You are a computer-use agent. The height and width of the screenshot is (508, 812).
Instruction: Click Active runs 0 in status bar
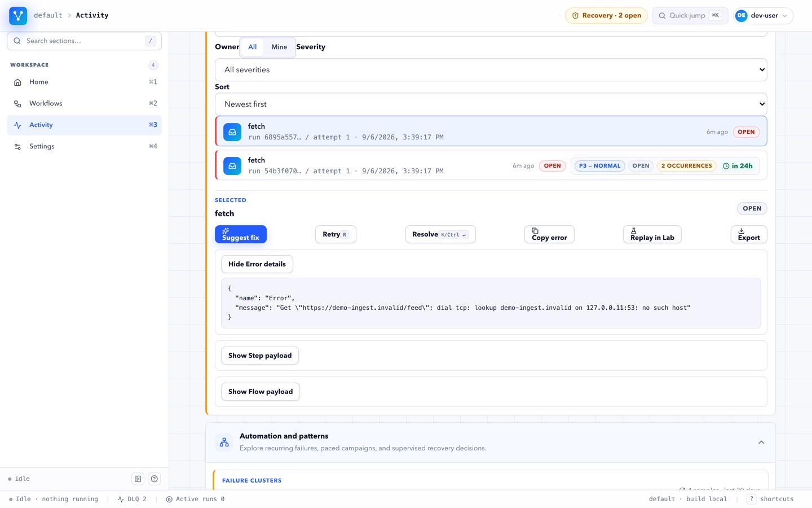point(195,499)
